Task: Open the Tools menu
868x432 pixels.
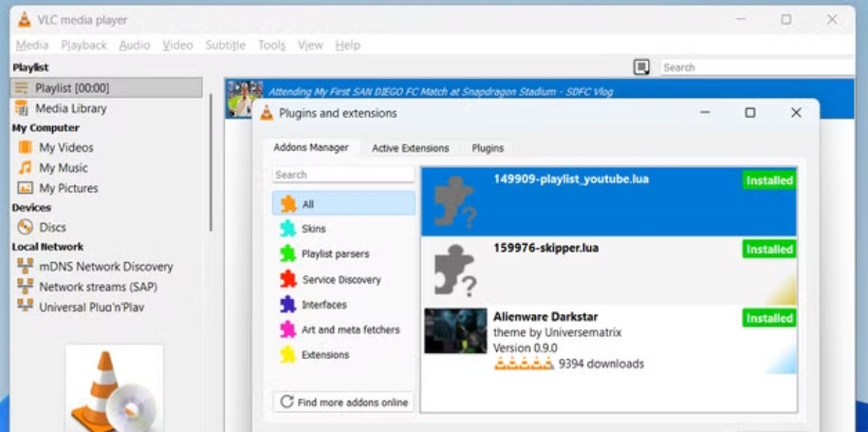Action: 272,46
